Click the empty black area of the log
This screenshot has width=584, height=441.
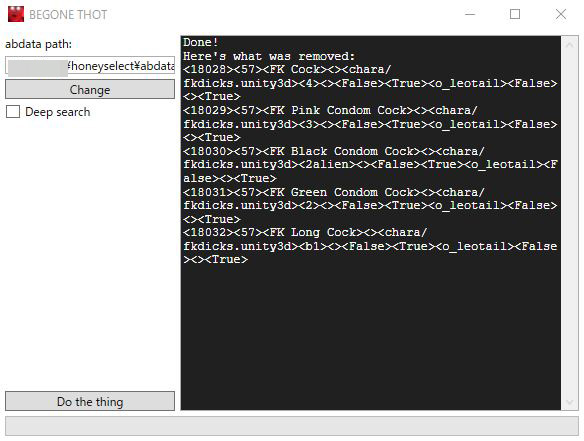[371, 335]
